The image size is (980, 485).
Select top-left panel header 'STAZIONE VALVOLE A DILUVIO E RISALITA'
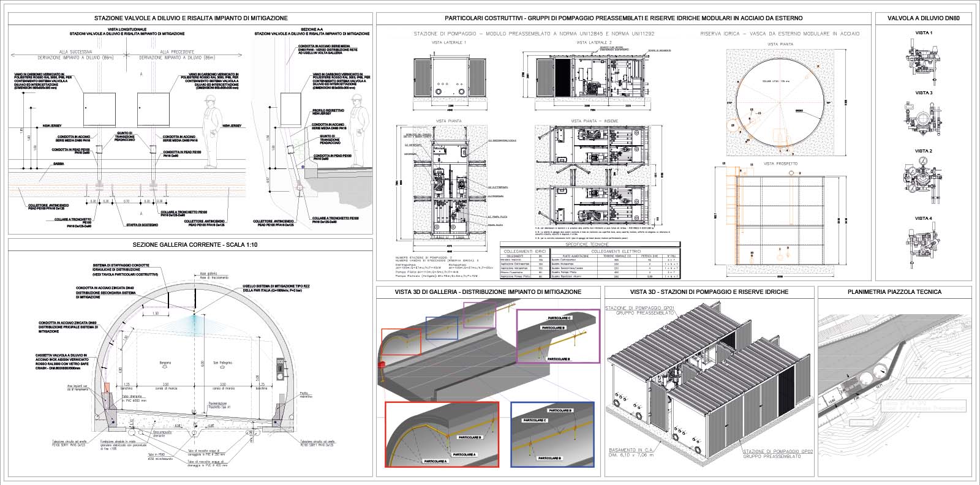(x=190, y=18)
